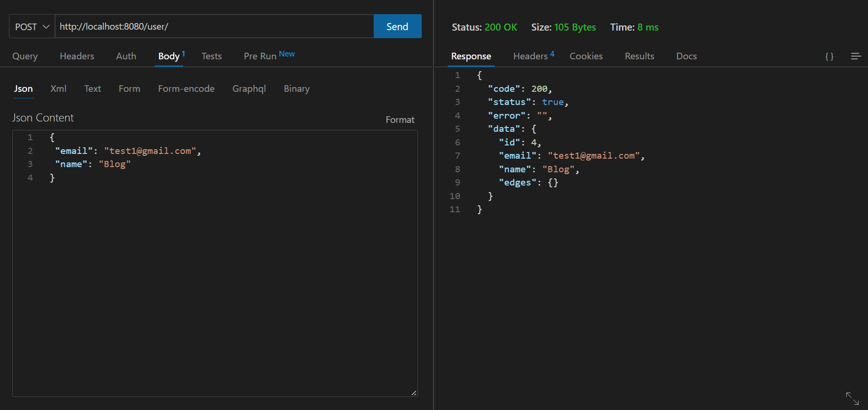
Task: Select the Text body type
Action: [92, 88]
